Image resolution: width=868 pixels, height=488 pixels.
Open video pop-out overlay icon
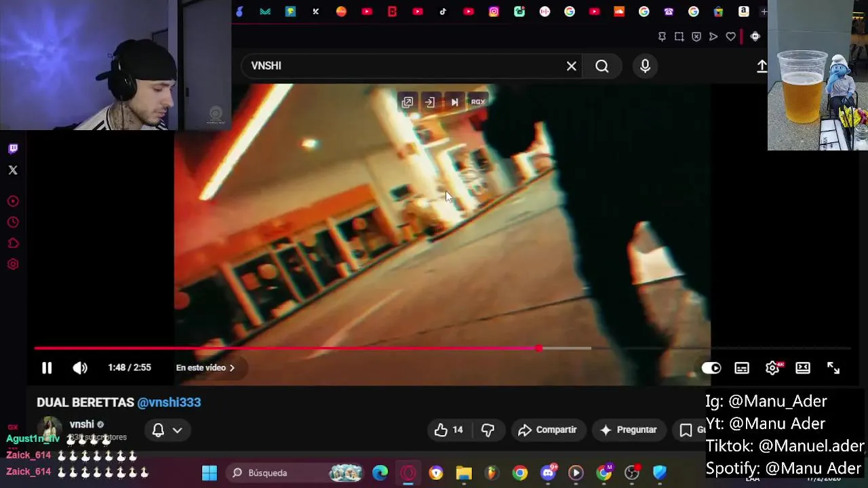[408, 102]
